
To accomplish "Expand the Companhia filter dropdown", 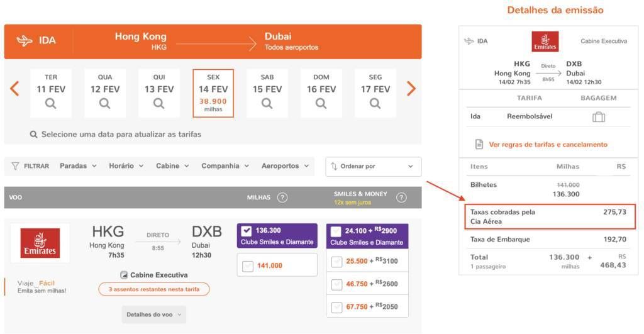I will tap(225, 166).
